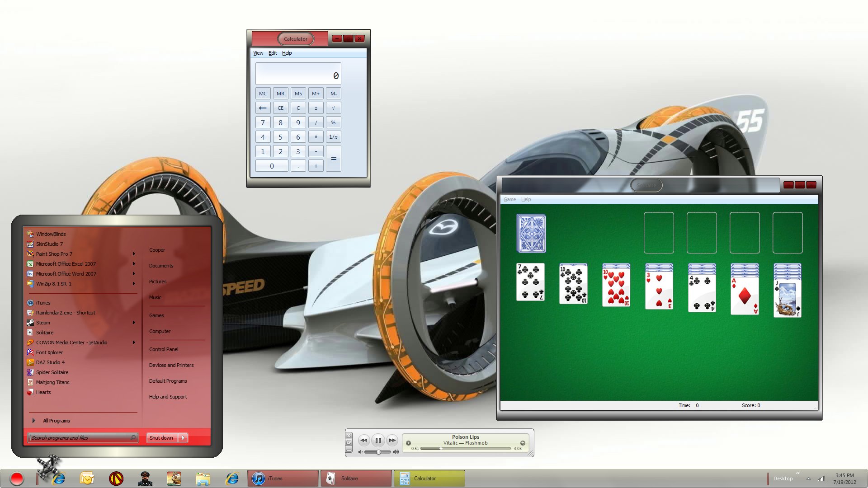The image size is (868, 488).
Task: Click the iTunes volume slider
Action: (378, 452)
